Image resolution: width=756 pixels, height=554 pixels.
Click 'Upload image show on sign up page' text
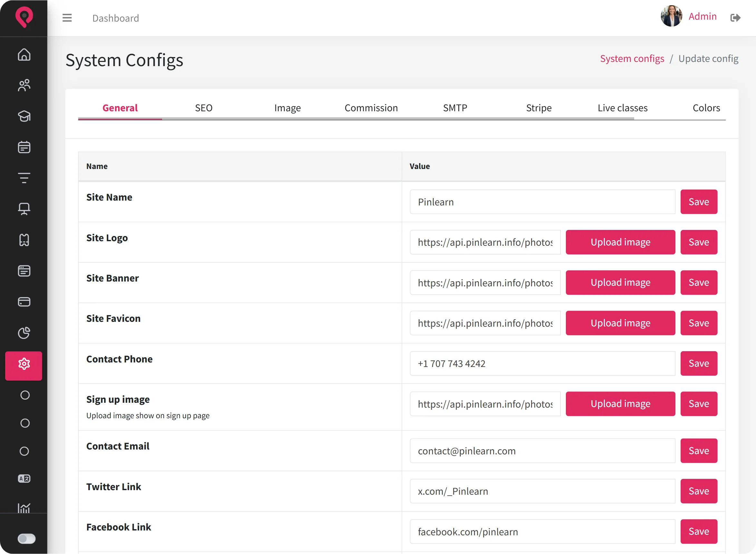(148, 415)
